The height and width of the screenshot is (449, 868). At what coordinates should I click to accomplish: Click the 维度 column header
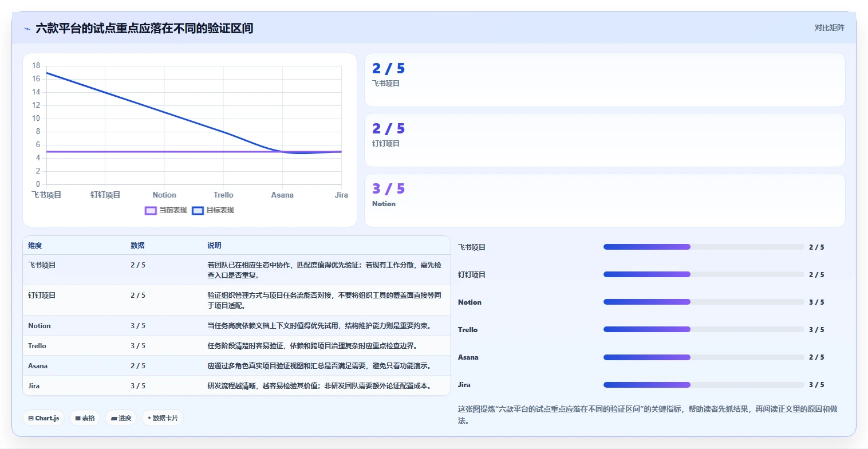[35, 246]
